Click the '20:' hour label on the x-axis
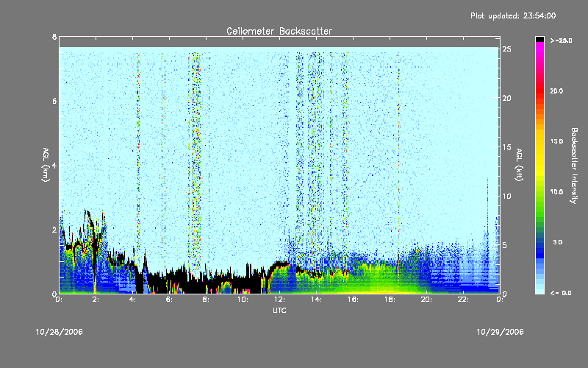Viewport: 588px width, 368px height. click(x=426, y=300)
